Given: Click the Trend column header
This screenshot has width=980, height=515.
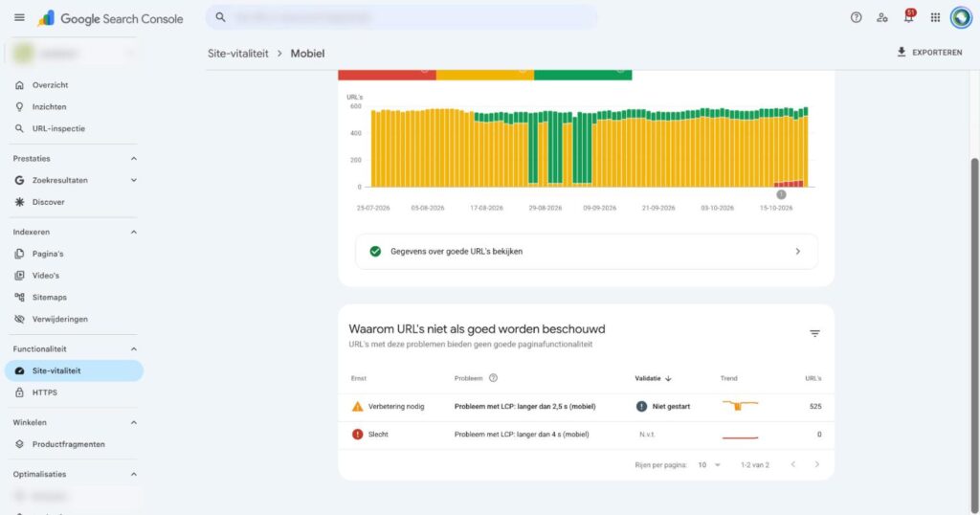Looking at the screenshot, I should 728,378.
